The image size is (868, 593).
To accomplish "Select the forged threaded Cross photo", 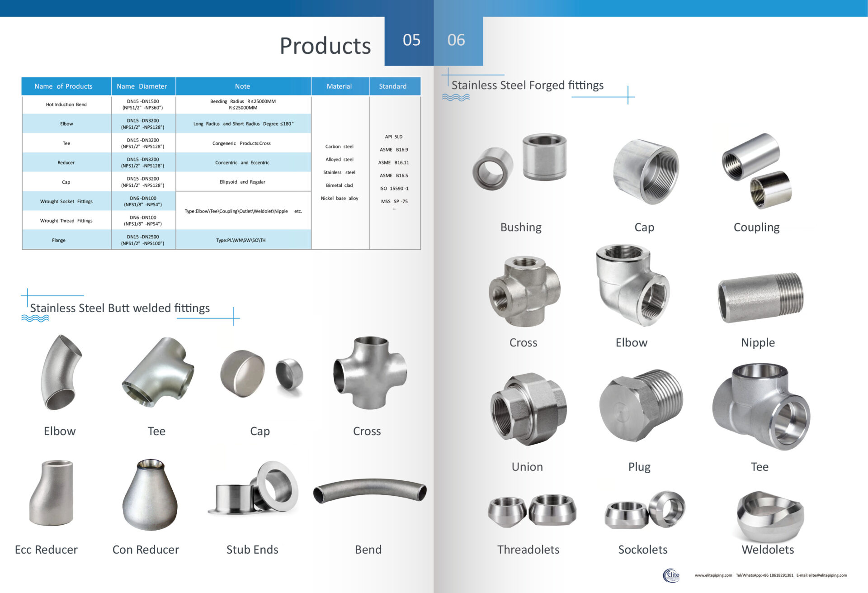I will (524, 291).
